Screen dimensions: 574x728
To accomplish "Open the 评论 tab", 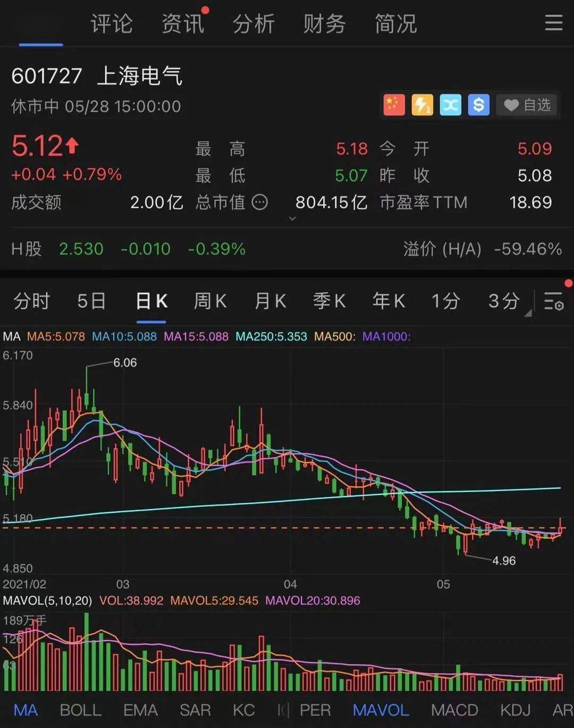I will coord(111,24).
